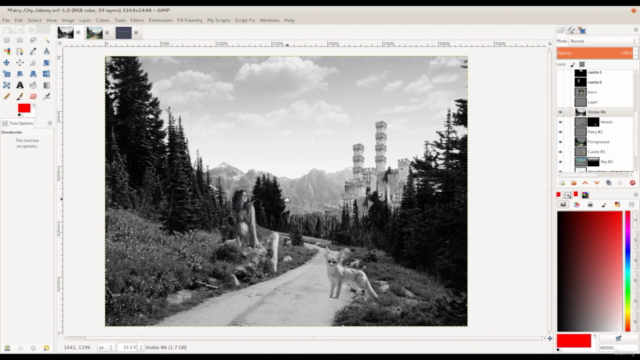
Task: Select the Rectangle Select tool
Action: tap(7, 40)
